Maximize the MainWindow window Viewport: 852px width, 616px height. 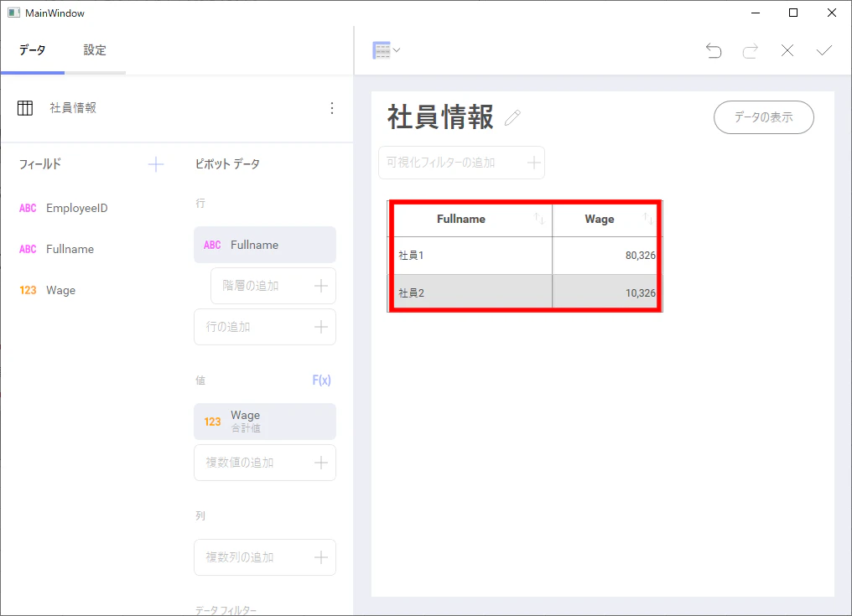click(x=793, y=13)
